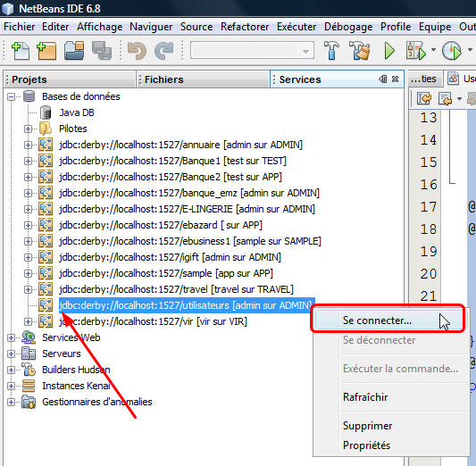
Task: Click the New File toolbar icon
Action: pos(21,51)
